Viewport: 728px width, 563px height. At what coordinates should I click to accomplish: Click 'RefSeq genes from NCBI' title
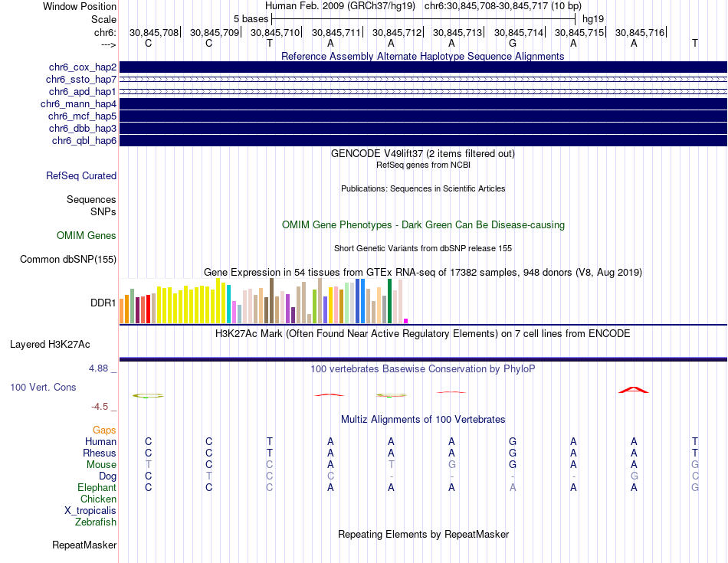423,165
